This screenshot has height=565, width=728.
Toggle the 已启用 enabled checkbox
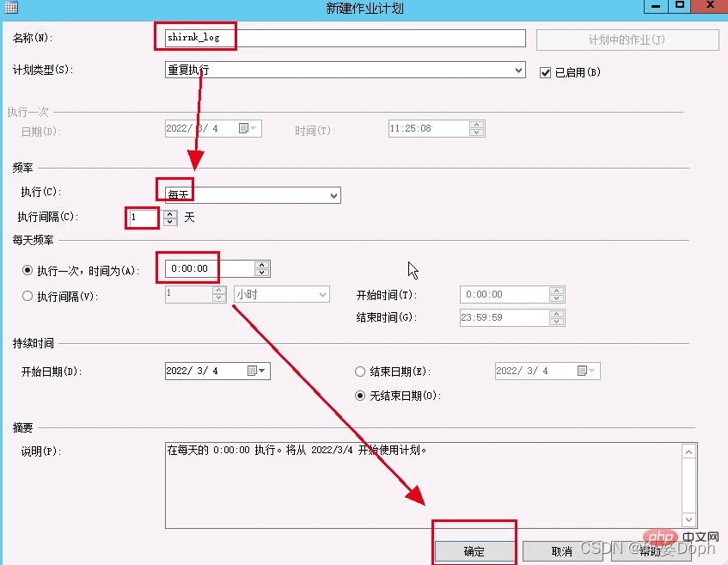pos(545,72)
